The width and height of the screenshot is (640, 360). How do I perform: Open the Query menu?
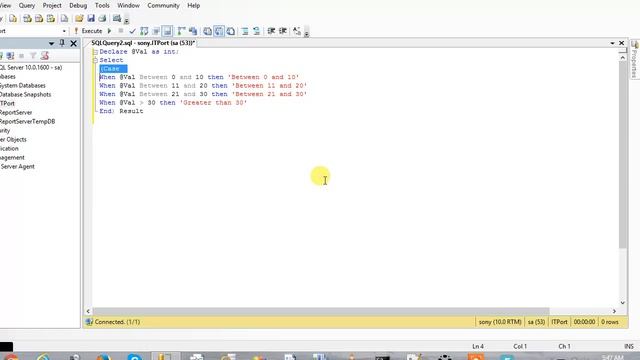tap(27, 6)
